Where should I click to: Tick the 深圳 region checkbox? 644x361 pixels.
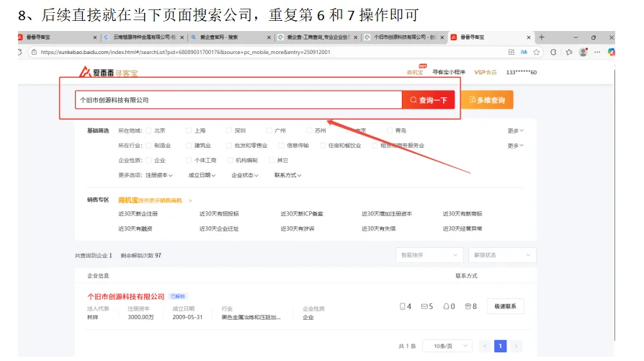tap(229, 130)
